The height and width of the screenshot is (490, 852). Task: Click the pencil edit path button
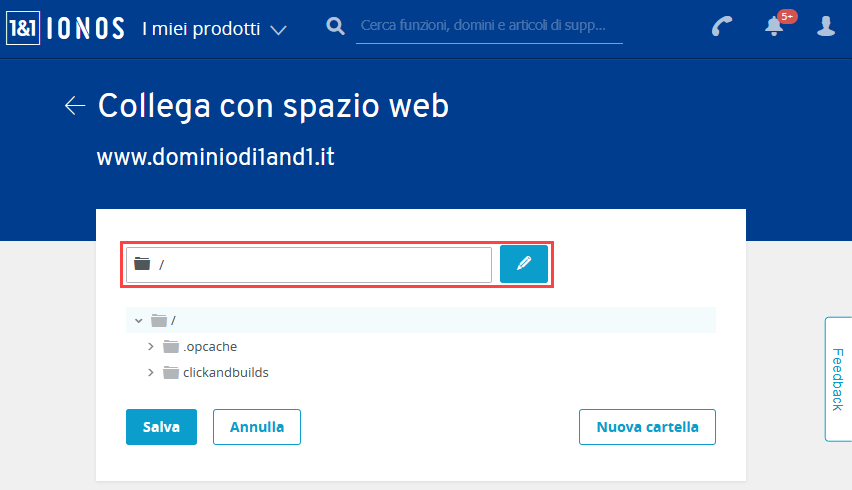click(x=524, y=264)
